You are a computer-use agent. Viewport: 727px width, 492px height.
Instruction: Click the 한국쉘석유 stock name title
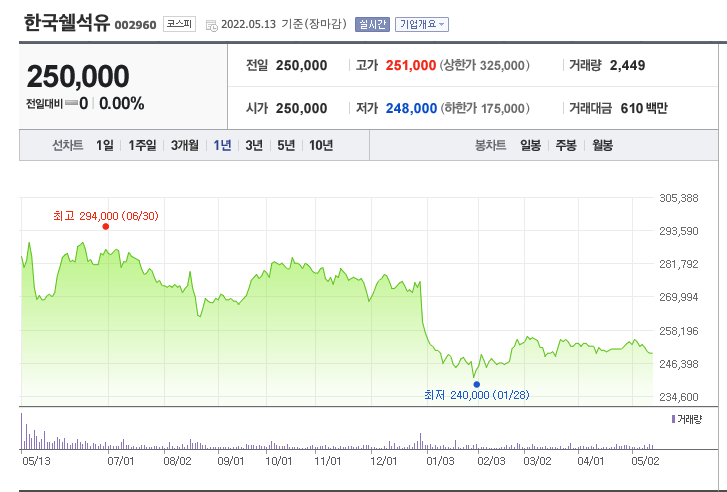67,23
